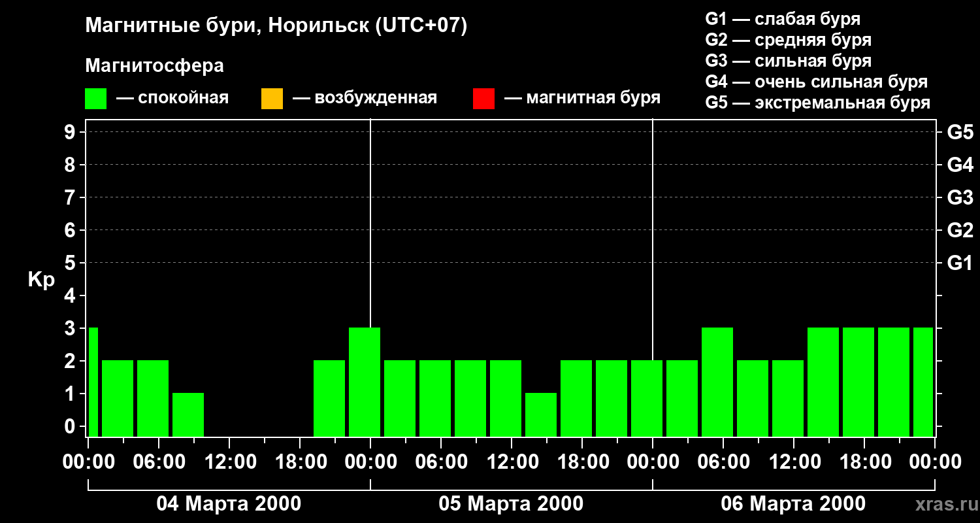Click the chart title 'Магнитные бури, Норильск'
This screenshot has height=523, width=980.
coord(276,26)
